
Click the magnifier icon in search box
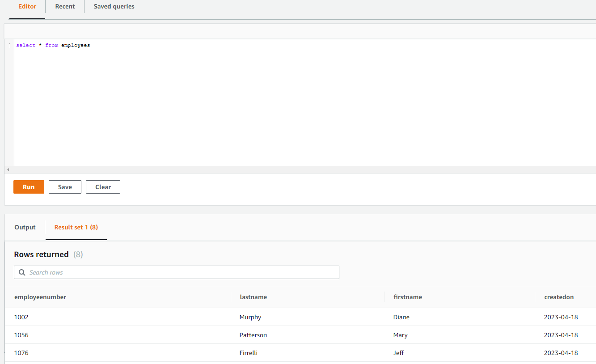coord(22,272)
